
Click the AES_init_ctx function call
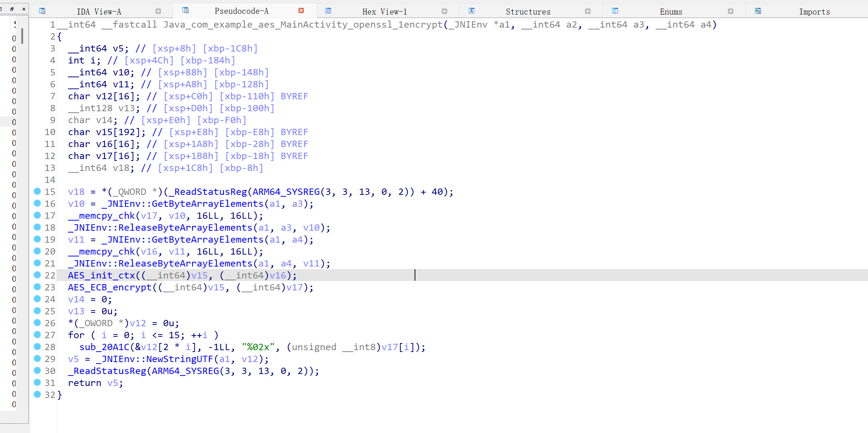[102, 275]
